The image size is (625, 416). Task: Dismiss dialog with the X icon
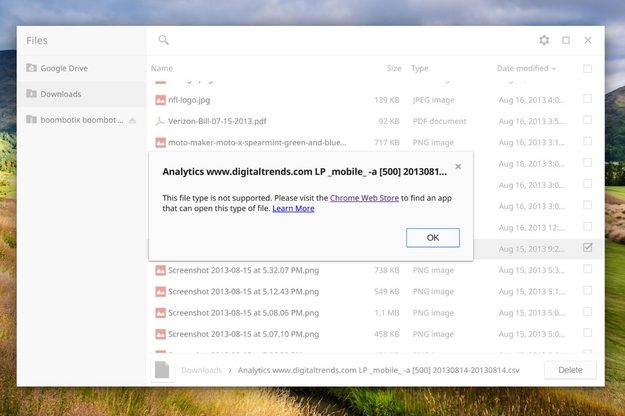pos(458,167)
